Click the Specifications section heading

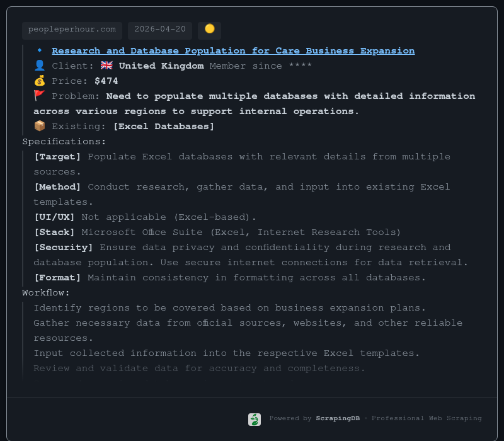tap(64, 142)
